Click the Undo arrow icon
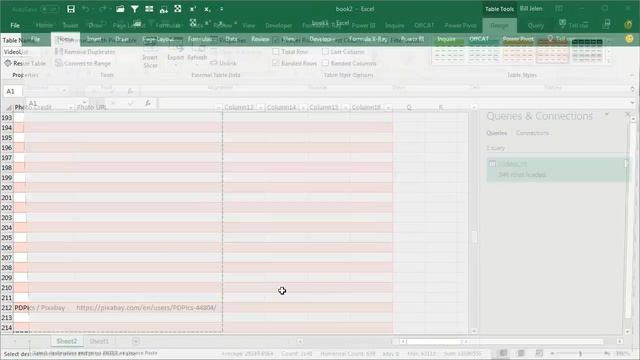The width and height of the screenshot is (640, 360). (x=86, y=9)
